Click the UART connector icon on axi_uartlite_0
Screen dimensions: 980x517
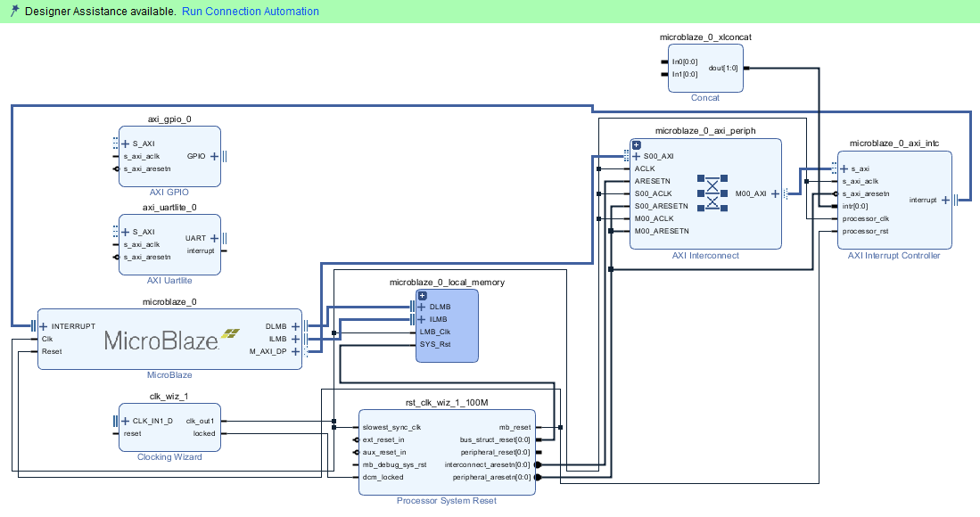[x=224, y=238]
